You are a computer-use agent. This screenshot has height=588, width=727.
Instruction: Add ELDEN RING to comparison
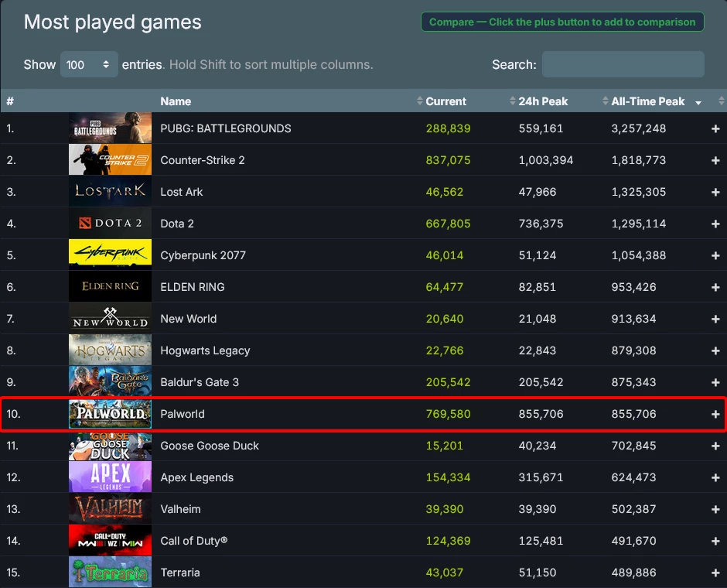[x=715, y=287]
